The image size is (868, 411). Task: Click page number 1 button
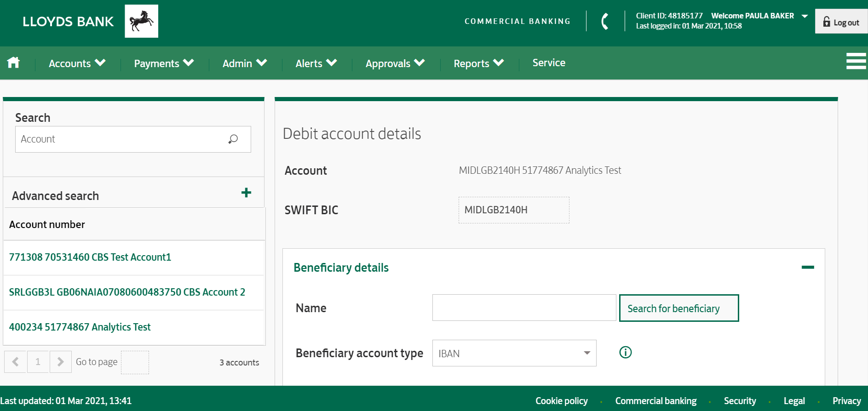click(38, 362)
